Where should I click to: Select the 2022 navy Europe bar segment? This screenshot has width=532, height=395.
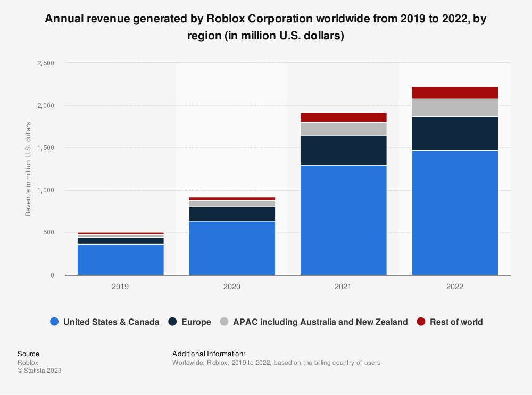pyautogui.click(x=455, y=133)
